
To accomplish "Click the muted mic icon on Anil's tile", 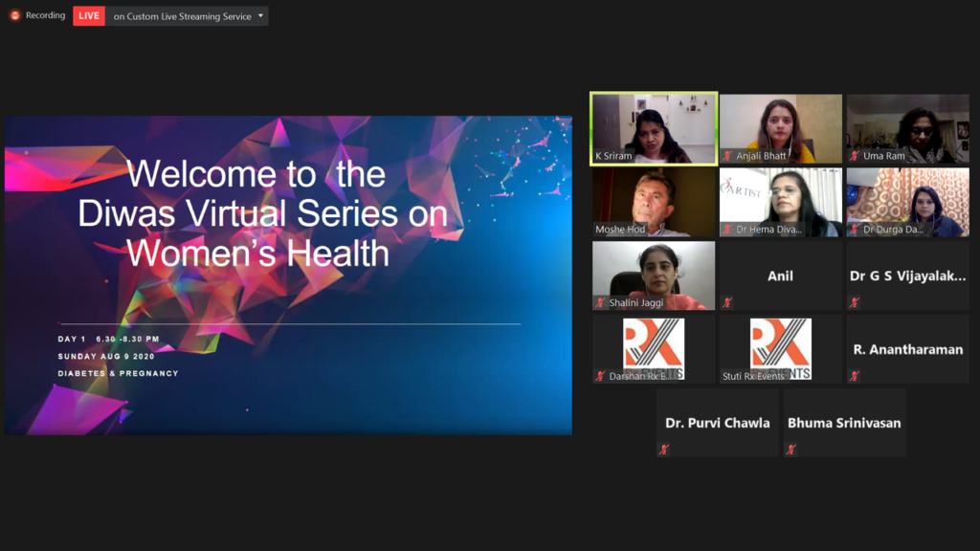I will pos(728,303).
